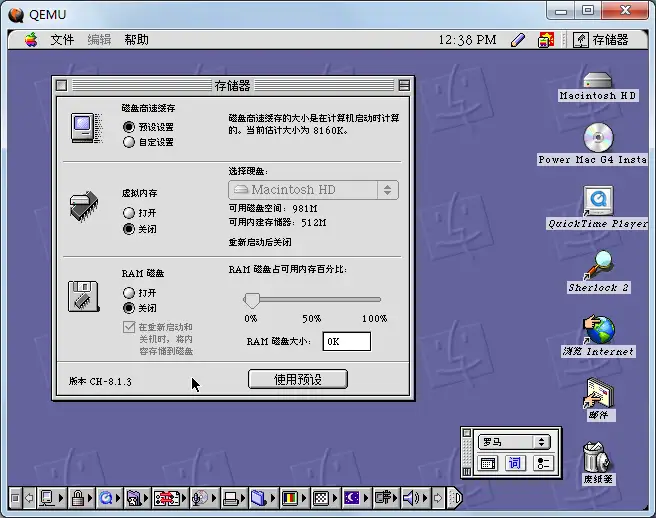Click the virtual memory chip icon

(84, 206)
